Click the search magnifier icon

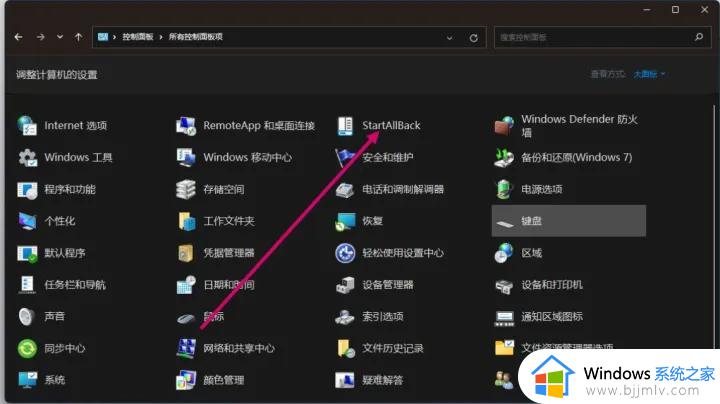[698, 37]
